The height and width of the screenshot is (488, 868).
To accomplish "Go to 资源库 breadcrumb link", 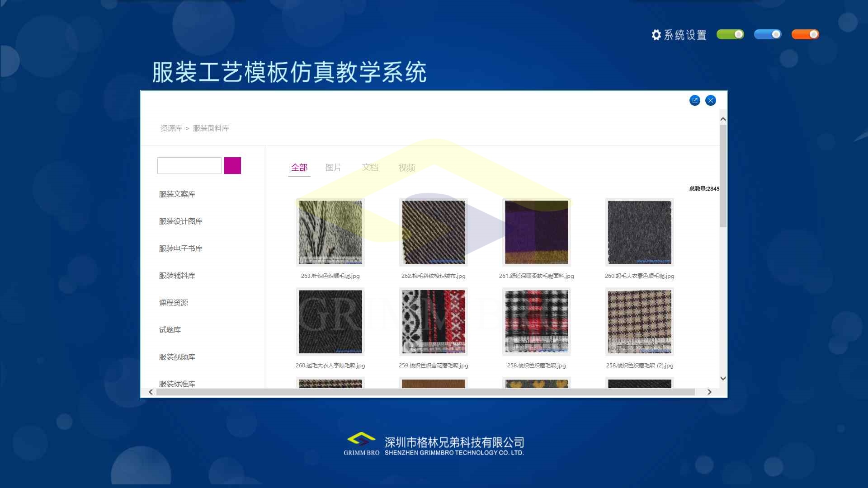I will 171,128.
